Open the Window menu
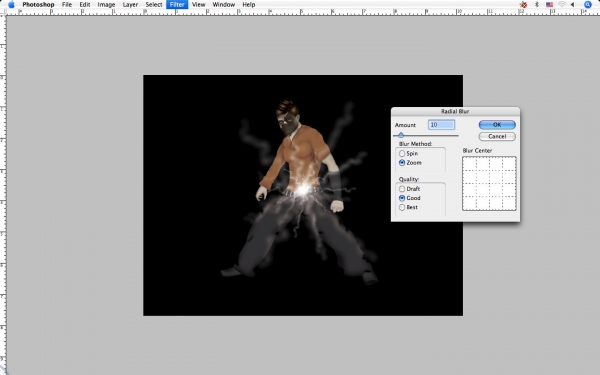Image resolution: width=600 pixels, height=375 pixels. click(x=223, y=5)
